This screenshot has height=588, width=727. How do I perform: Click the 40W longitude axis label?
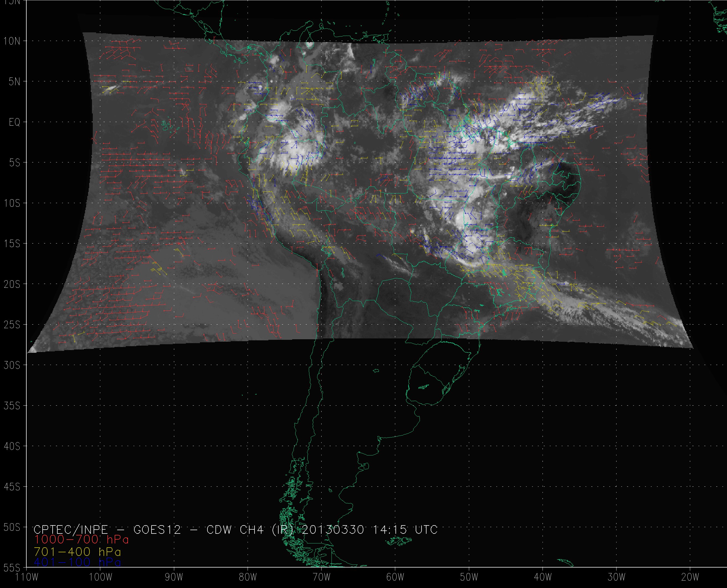tap(543, 577)
